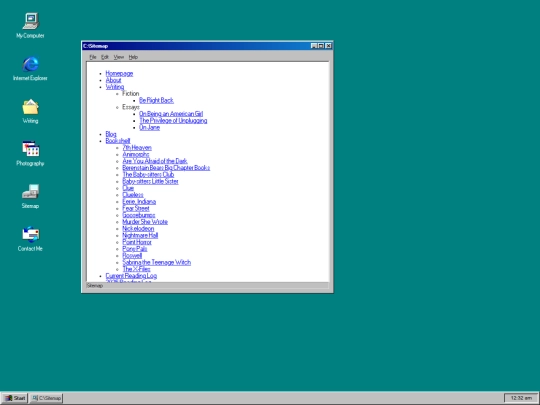
Task: Click the Start button on the taskbar
Action: 15,398
